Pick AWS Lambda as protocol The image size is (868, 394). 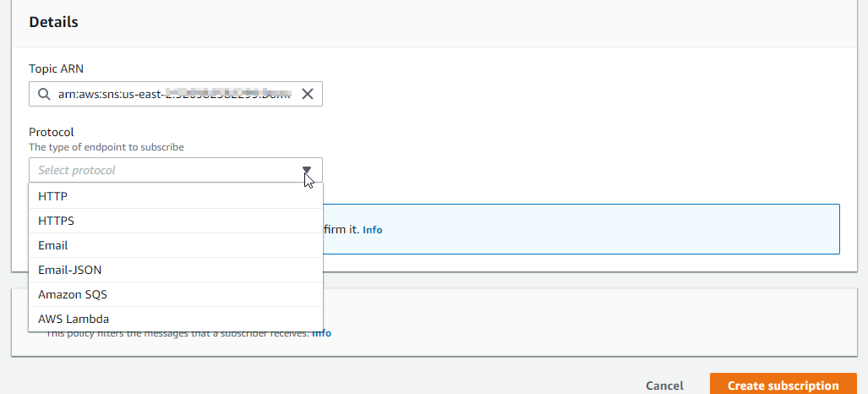176,319
